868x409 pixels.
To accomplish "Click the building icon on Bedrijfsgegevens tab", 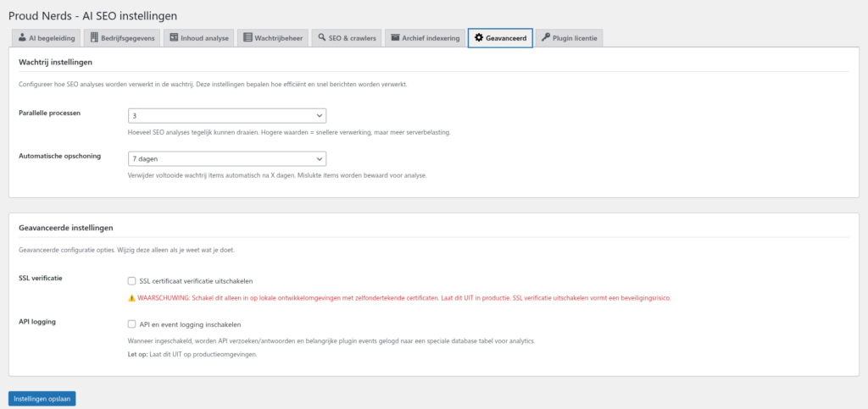I will 94,38.
